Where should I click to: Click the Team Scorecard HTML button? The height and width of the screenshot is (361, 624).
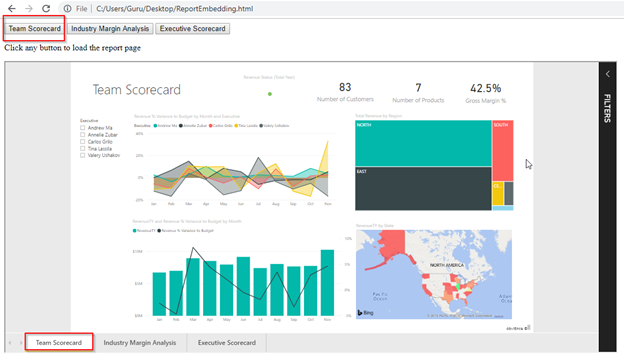pyautogui.click(x=35, y=29)
